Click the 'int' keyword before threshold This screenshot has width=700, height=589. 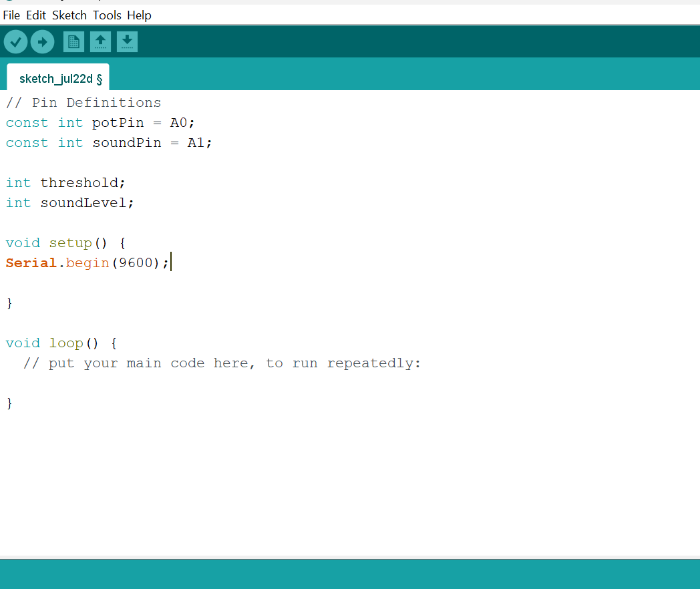click(x=18, y=183)
